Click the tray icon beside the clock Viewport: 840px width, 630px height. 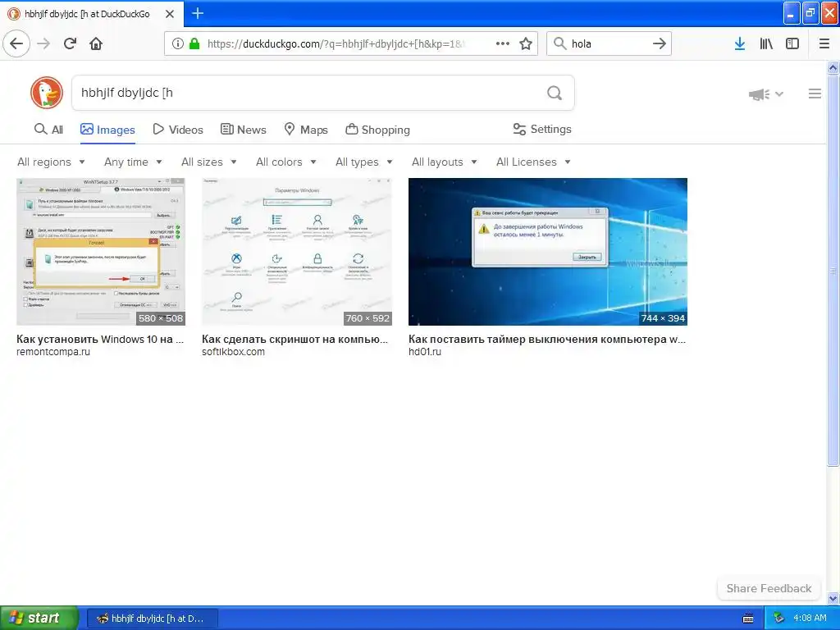coord(778,619)
